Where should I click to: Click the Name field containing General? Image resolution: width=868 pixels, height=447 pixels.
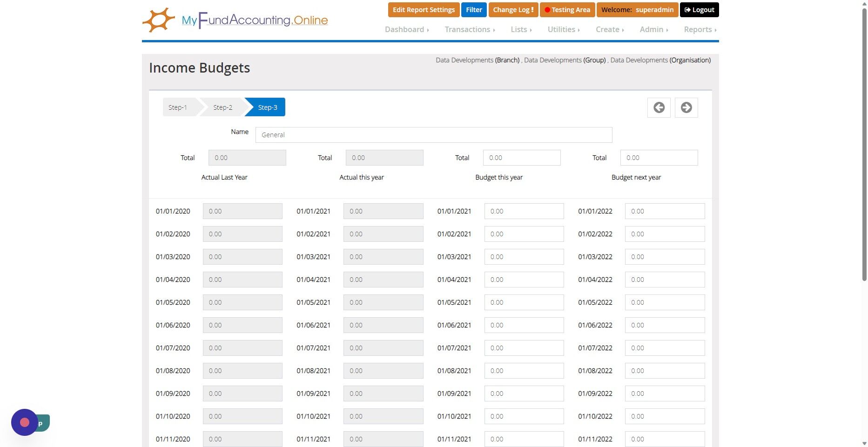[434, 135]
